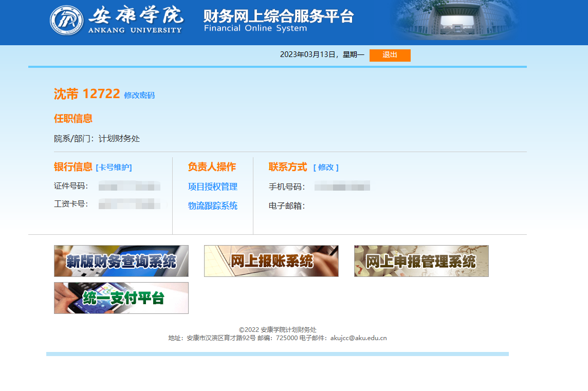The image size is (588, 391).
Task: Open 物流跟踪系统
Action: [212, 206]
